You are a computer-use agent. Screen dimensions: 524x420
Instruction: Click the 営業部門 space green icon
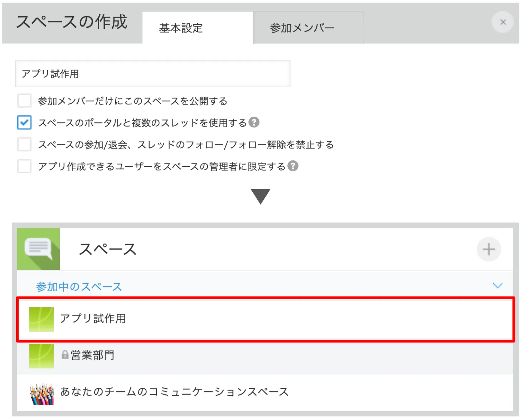click(x=42, y=356)
